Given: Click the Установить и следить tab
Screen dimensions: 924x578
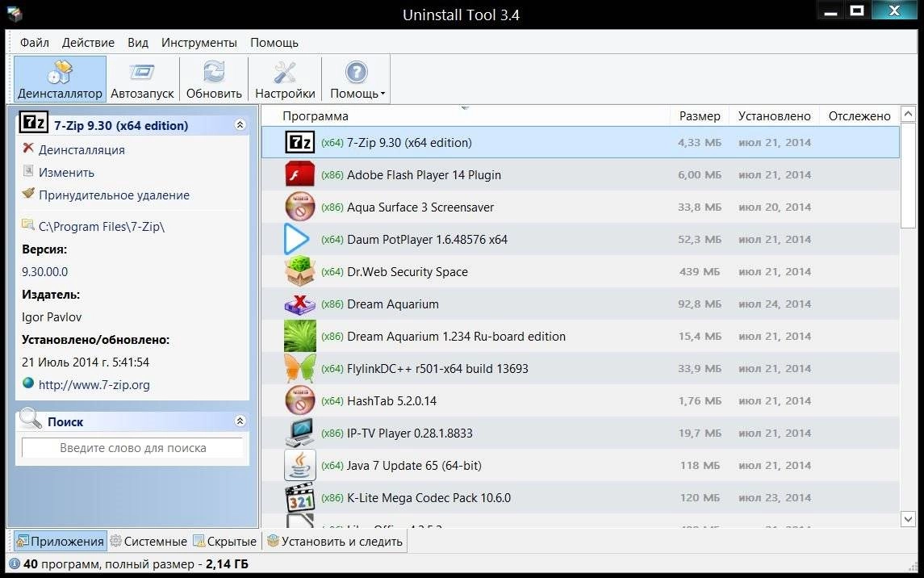Looking at the screenshot, I should 335,541.
